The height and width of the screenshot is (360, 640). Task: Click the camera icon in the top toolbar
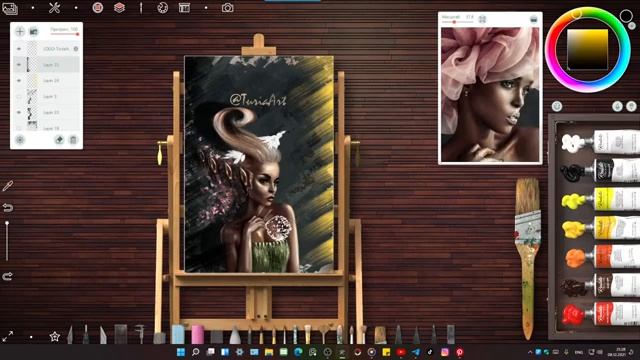[x=228, y=7]
